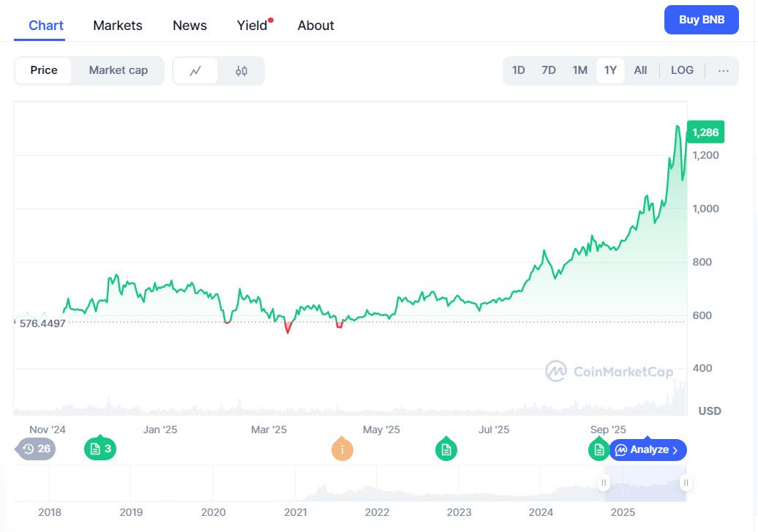Viewport: 758px width, 532px height.
Task: Switch the chart to Market cap view
Action: coord(118,70)
